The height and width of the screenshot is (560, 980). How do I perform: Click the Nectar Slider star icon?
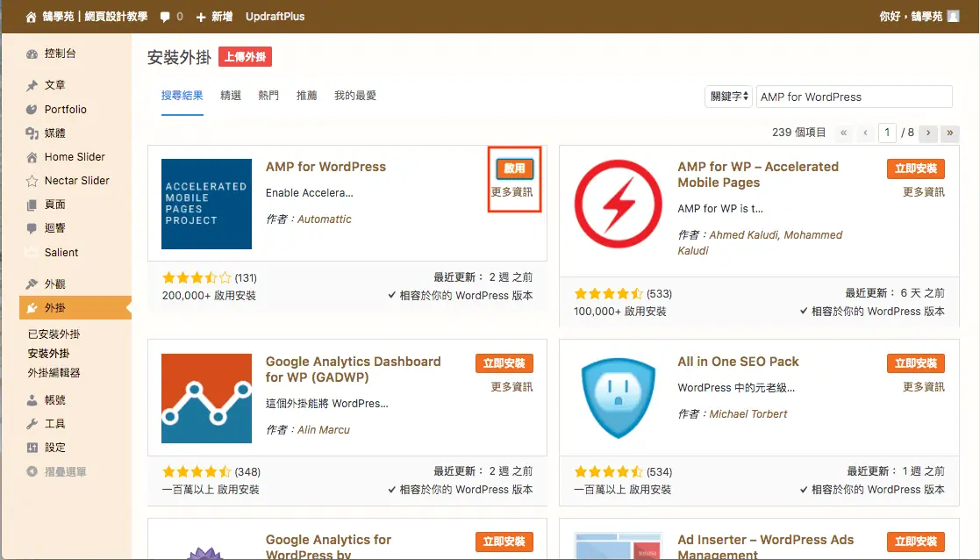[32, 181]
